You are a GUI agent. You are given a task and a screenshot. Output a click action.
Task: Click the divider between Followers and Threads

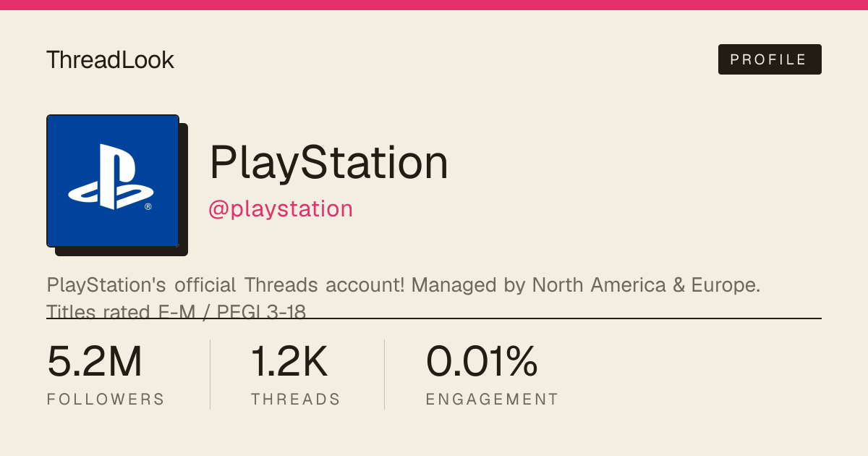210,374
